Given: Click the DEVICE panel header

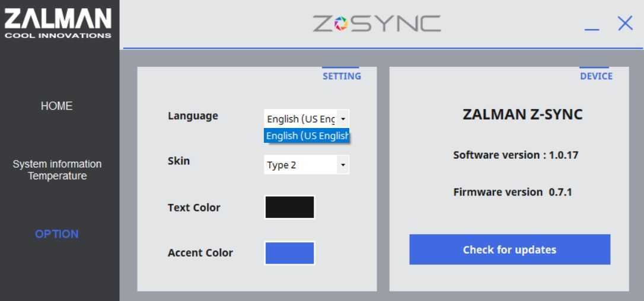Looking at the screenshot, I should (596, 76).
